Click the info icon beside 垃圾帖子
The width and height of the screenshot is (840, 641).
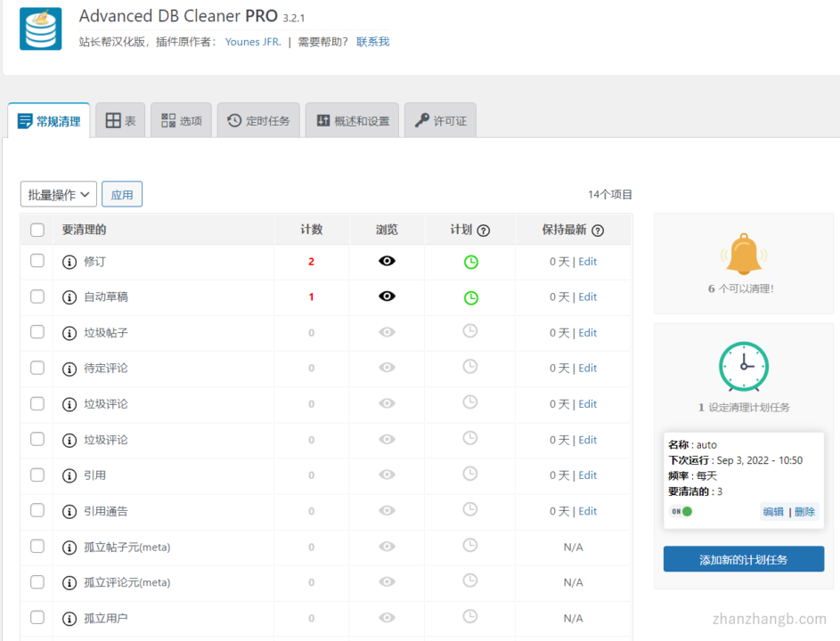(69, 332)
